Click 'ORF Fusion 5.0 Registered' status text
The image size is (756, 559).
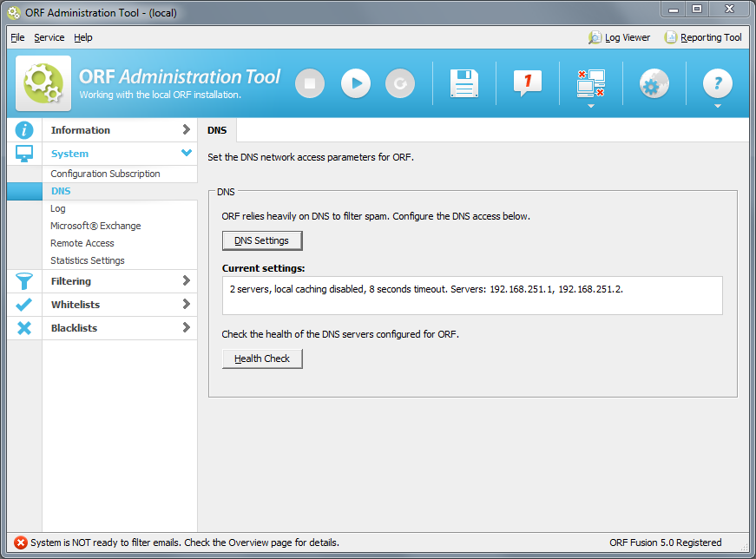click(666, 543)
